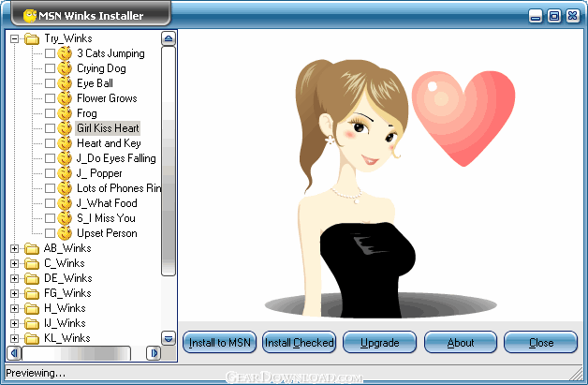Check the Crying Dog checkbox
The width and height of the screenshot is (588, 385).
(x=50, y=68)
